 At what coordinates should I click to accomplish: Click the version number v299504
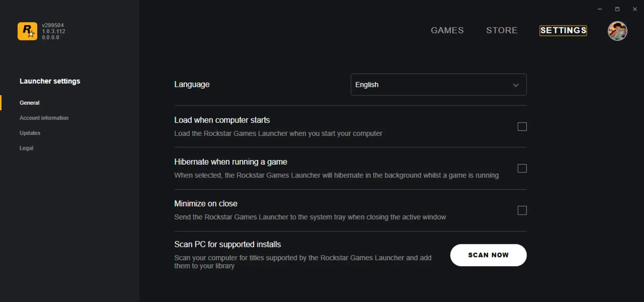[x=53, y=25]
